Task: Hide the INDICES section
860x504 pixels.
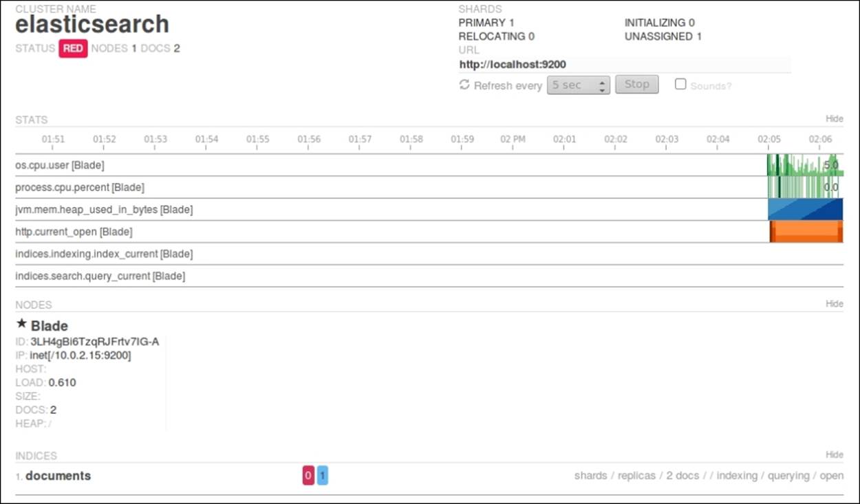Action: click(834, 454)
